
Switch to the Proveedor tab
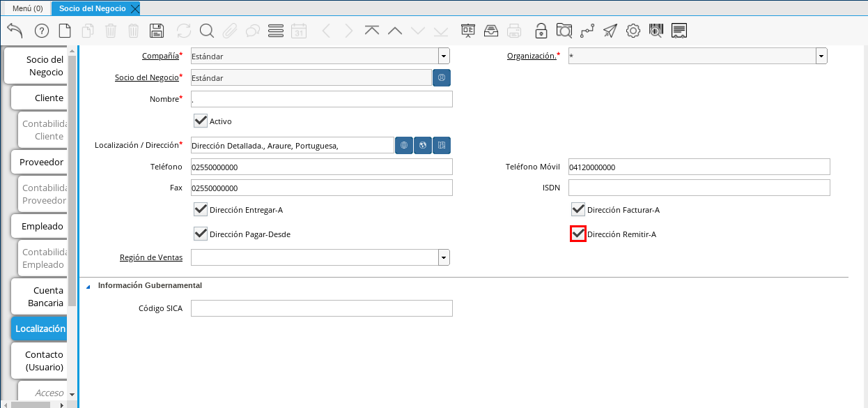pyautogui.click(x=41, y=162)
